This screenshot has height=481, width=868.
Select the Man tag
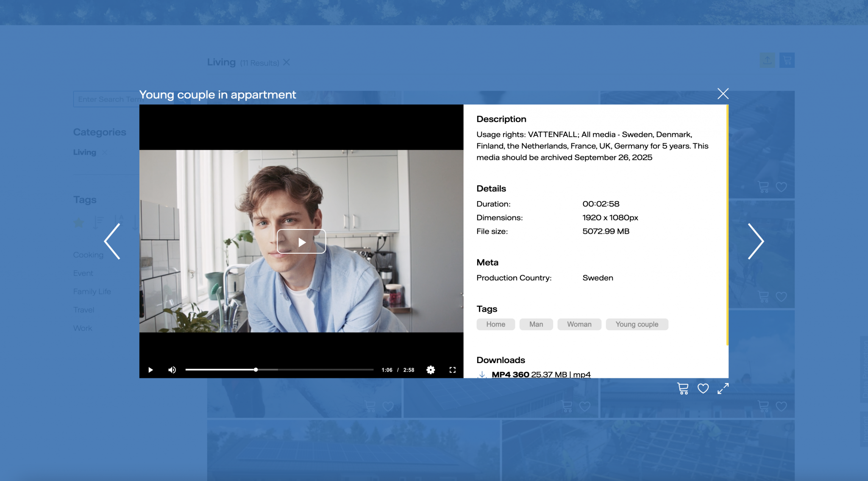[x=536, y=324]
